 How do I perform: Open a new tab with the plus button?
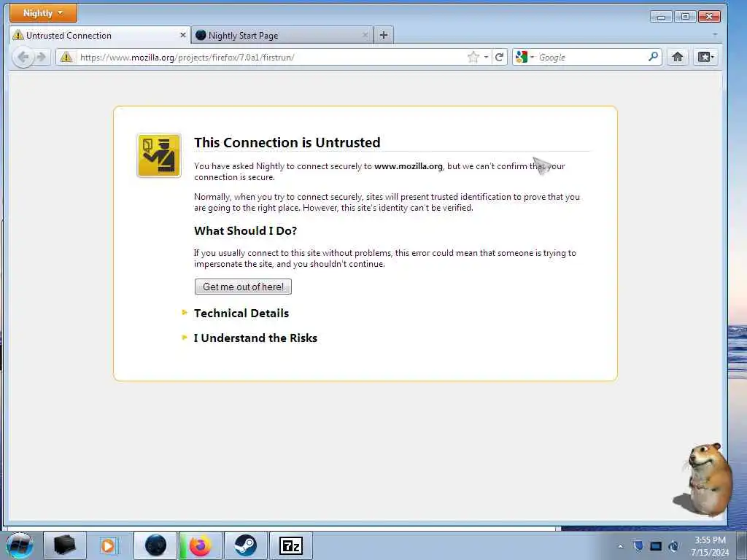tap(384, 35)
